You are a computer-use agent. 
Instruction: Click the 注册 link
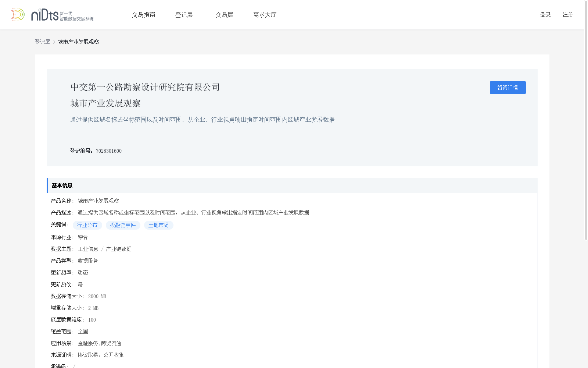tap(568, 15)
